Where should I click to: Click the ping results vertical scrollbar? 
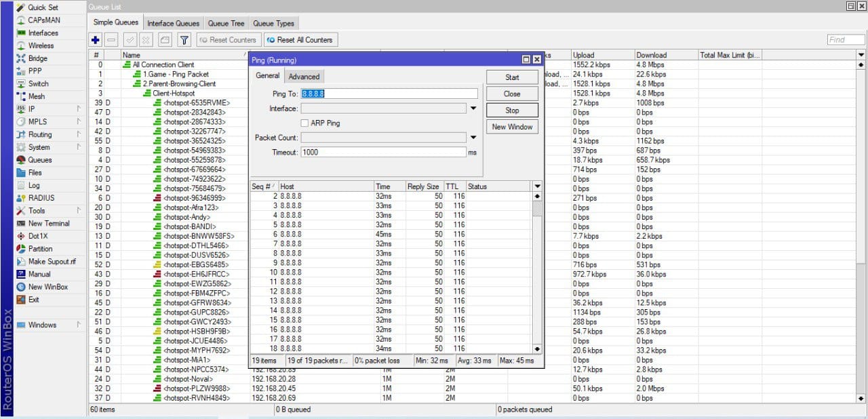pos(538,273)
